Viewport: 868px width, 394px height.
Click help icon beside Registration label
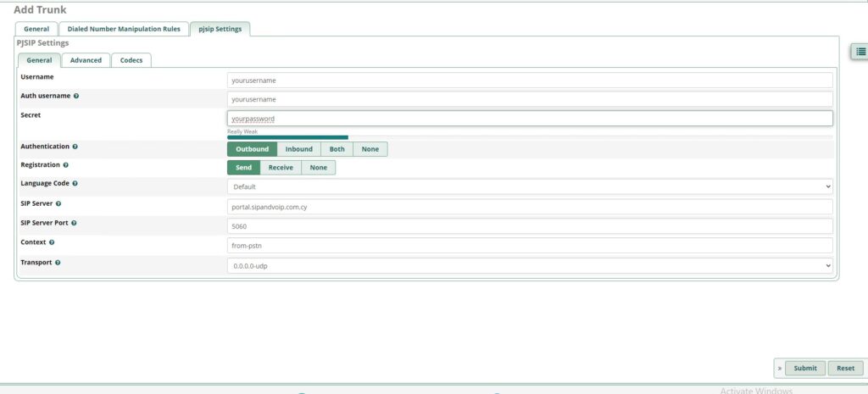(x=66, y=164)
